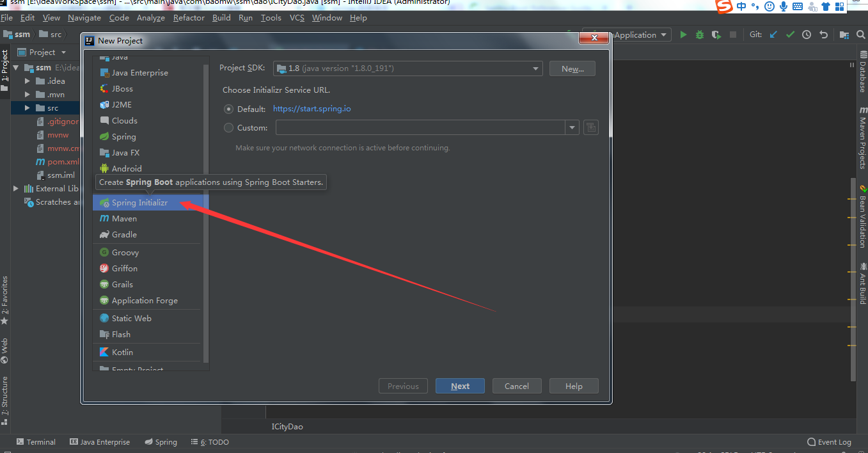
Task: Open Project Structure icon in toolbar
Action: (x=844, y=35)
